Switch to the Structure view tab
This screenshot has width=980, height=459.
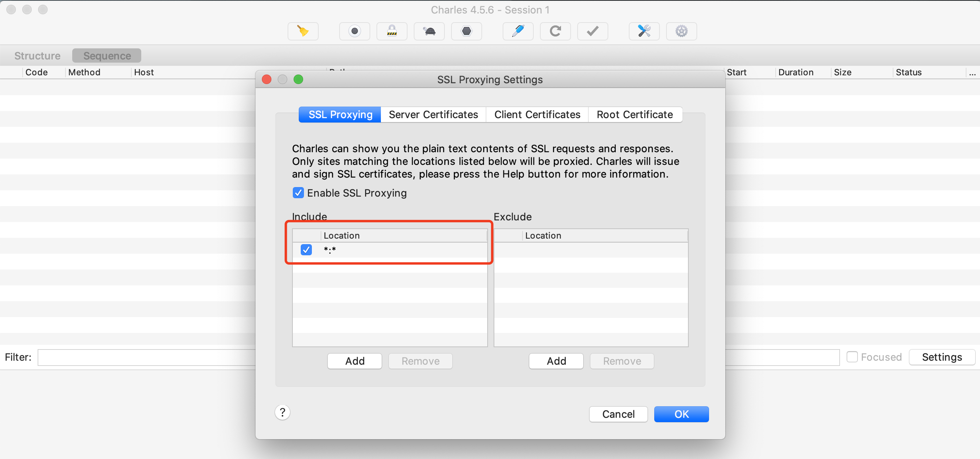pyautogui.click(x=37, y=56)
